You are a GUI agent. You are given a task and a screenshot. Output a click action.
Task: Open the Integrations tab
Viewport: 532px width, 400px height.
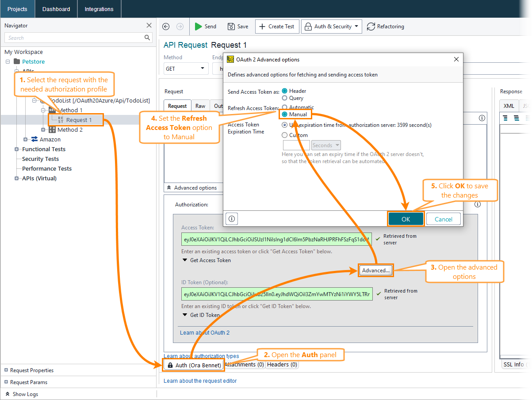click(99, 9)
